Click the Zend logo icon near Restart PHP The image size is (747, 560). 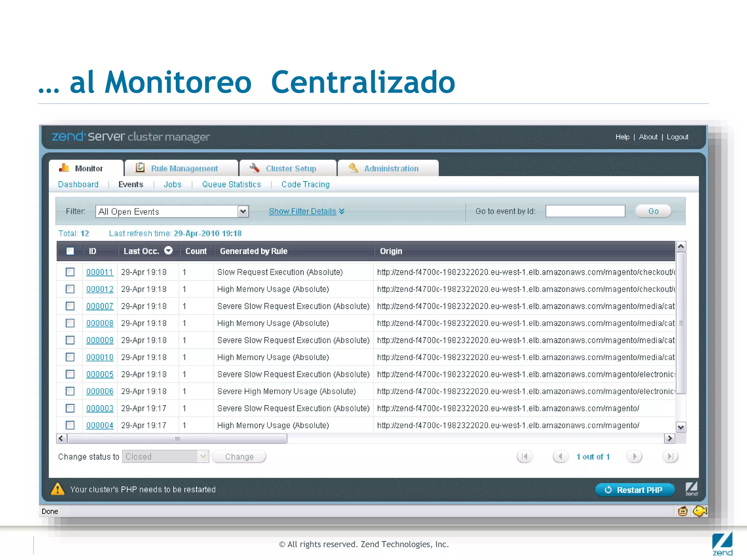pyautogui.click(x=691, y=489)
